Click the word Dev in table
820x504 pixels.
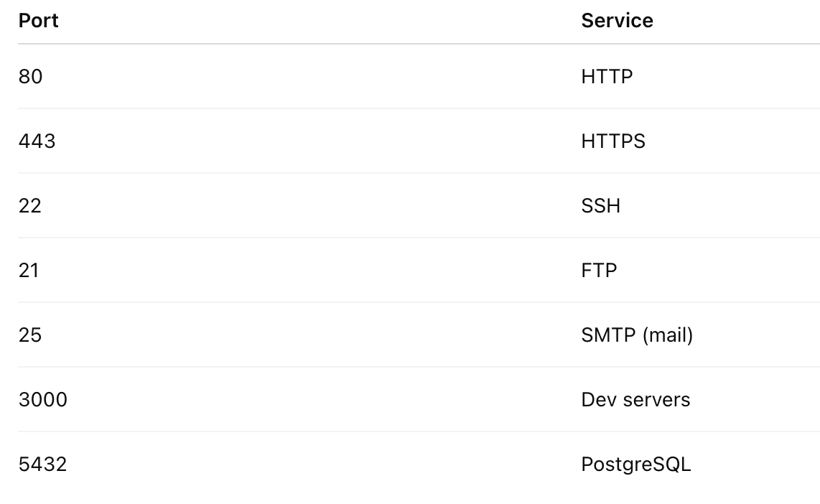click(597, 399)
